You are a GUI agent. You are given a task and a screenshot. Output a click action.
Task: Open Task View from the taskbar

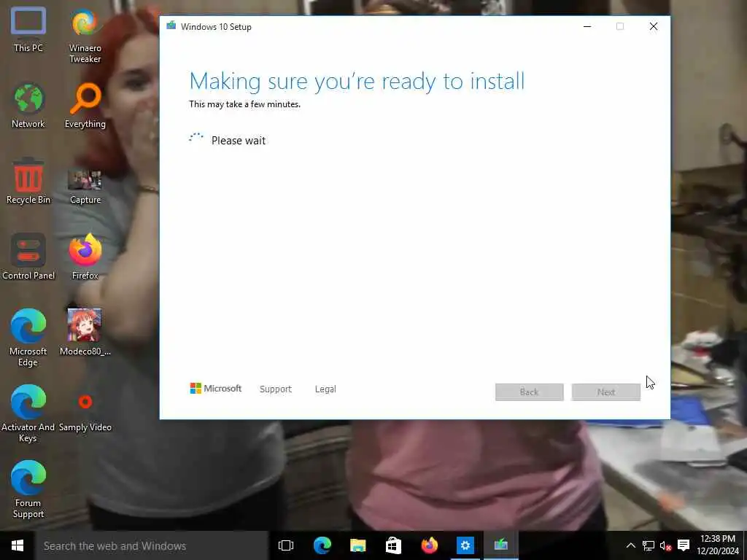click(x=286, y=545)
